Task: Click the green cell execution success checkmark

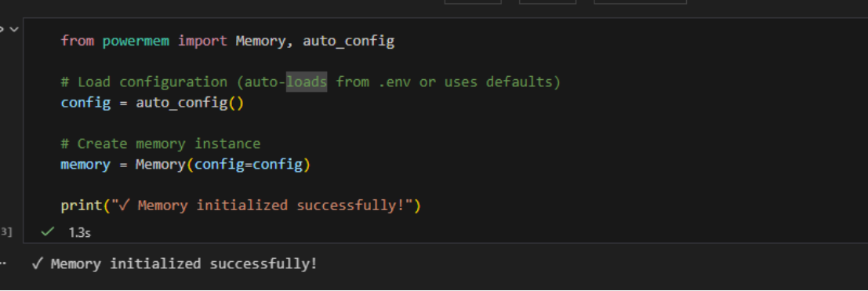Action: pyautogui.click(x=48, y=231)
